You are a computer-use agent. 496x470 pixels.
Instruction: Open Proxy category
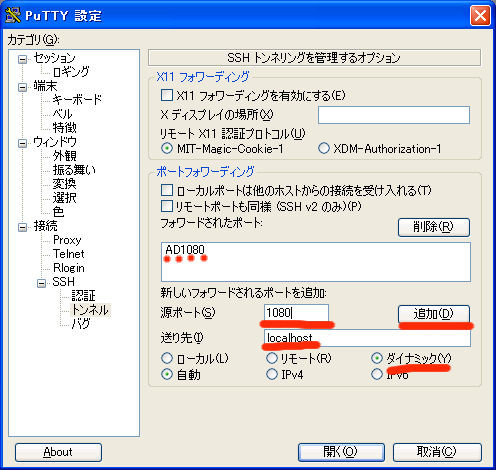pos(67,240)
